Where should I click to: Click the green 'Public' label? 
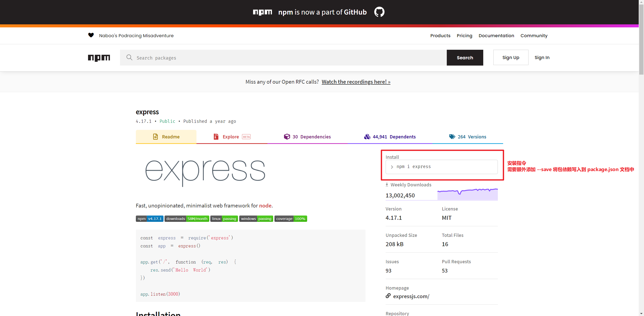tap(167, 121)
